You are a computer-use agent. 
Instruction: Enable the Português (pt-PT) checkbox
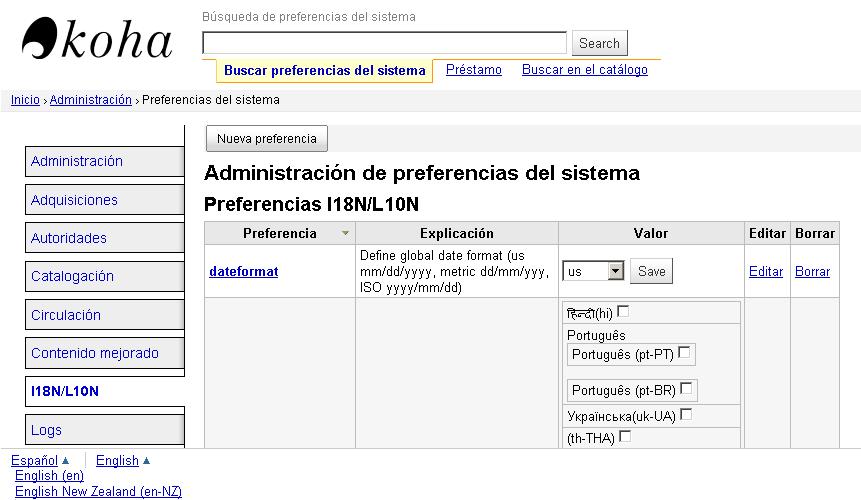pos(684,352)
